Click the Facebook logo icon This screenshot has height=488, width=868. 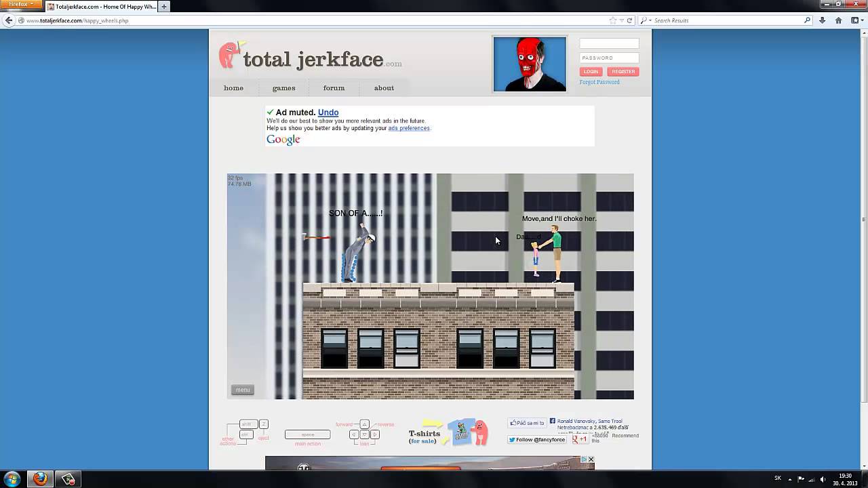[553, 421]
